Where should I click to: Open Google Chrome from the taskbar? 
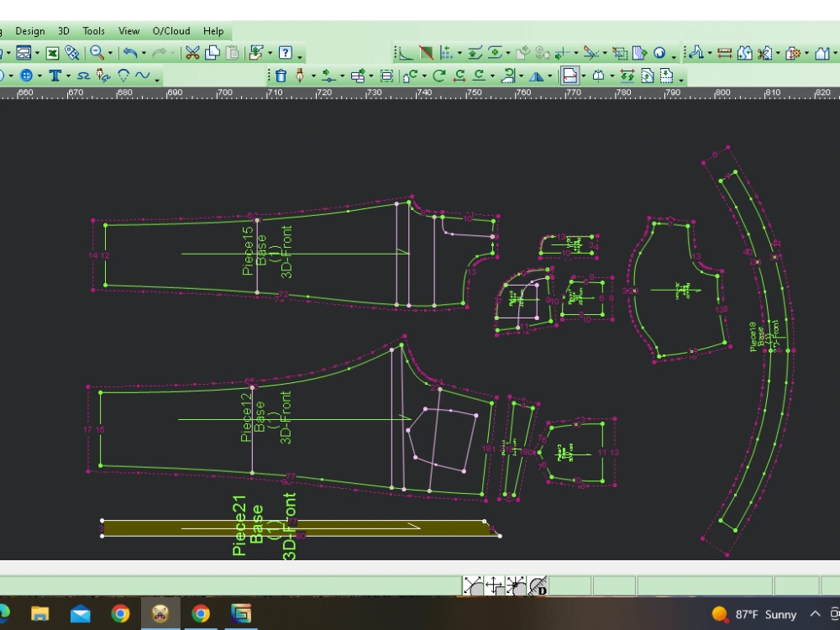tap(120, 614)
